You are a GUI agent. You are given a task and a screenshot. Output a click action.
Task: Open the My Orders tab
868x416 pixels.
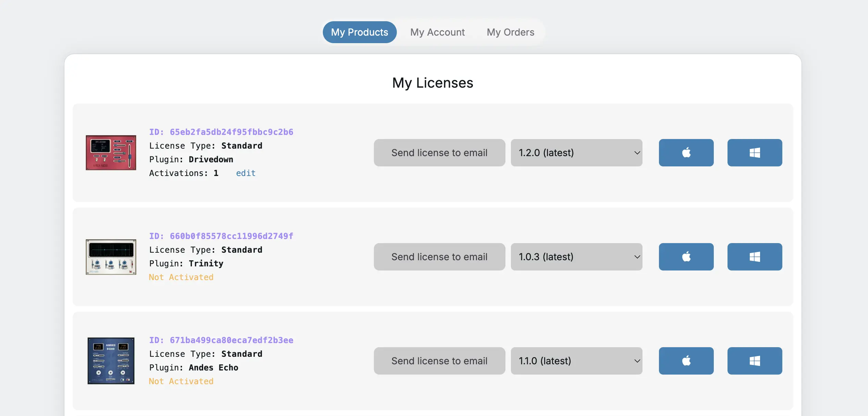pyautogui.click(x=510, y=32)
